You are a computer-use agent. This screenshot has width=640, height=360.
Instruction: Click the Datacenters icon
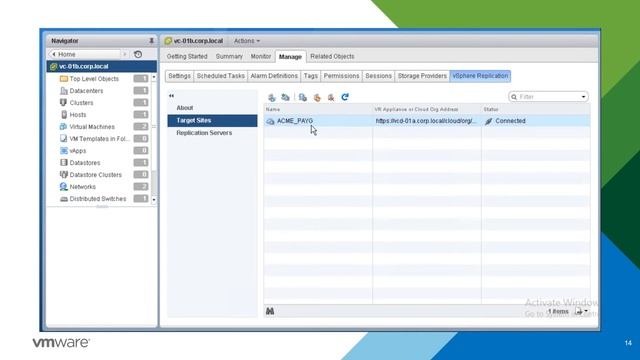click(64, 91)
